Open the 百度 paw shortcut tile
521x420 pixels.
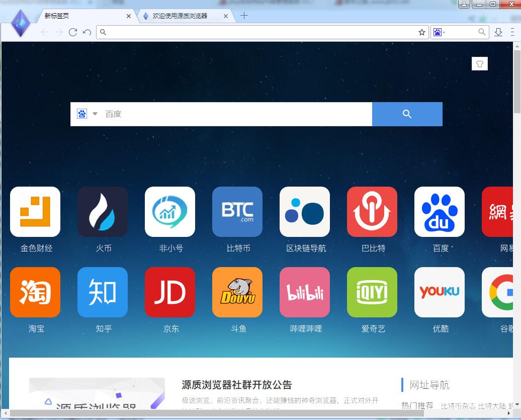click(440, 212)
